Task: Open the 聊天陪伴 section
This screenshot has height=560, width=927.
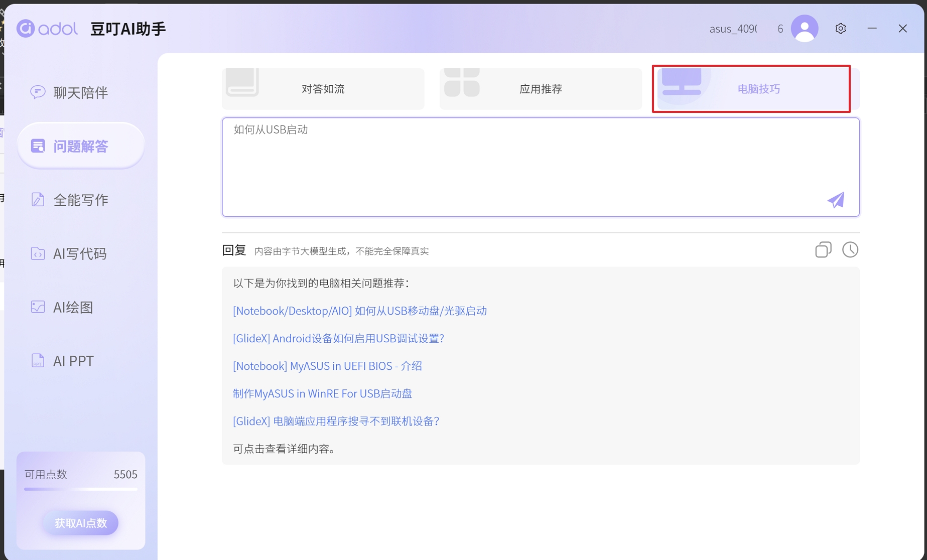Action: (81, 92)
